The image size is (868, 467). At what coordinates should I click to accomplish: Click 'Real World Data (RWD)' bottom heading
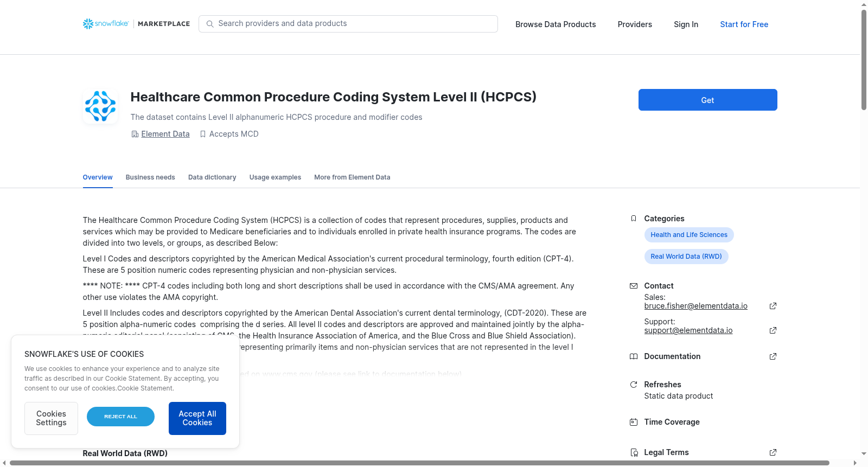(x=125, y=453)
